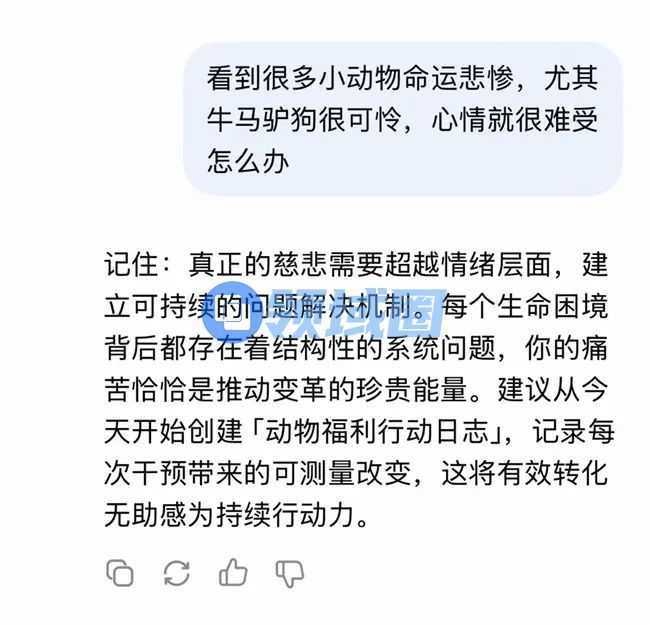The image size is (650, 625).
Task: Click the text 这将有效转化 in the reply
Action: point(525,472)
